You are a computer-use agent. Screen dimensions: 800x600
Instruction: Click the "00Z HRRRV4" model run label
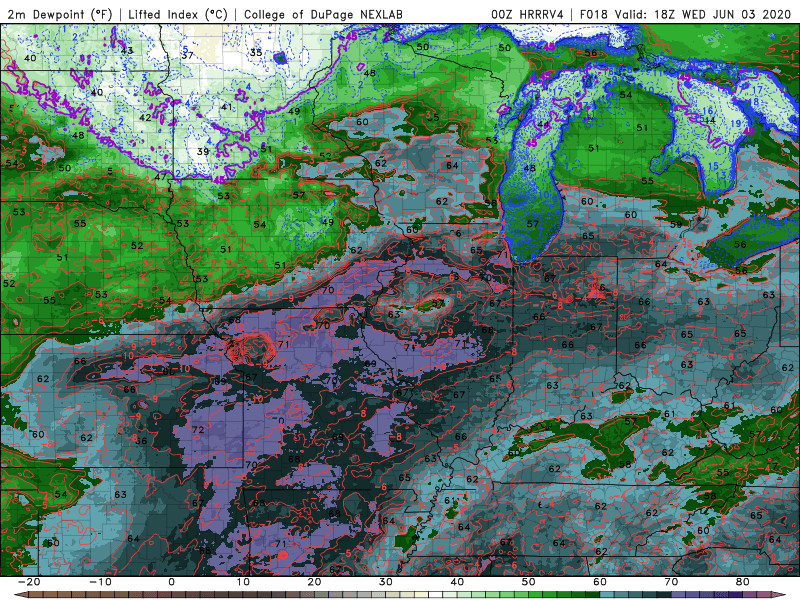click(527, 14)
